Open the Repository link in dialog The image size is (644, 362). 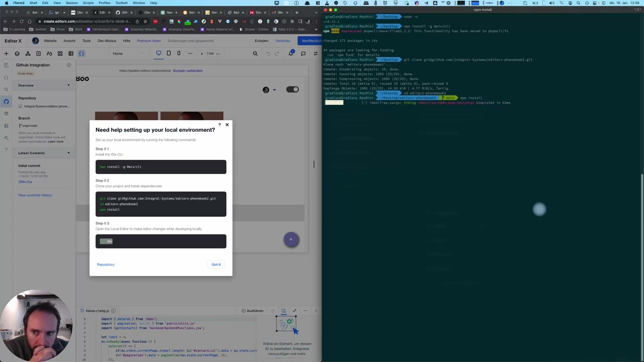106,264
